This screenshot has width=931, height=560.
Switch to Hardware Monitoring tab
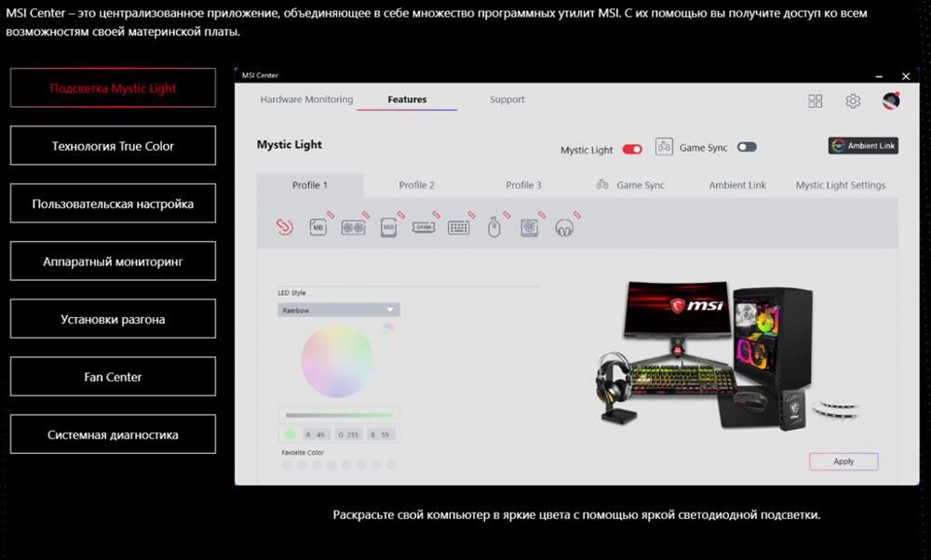pyautogui.click(x=306, y=99)
